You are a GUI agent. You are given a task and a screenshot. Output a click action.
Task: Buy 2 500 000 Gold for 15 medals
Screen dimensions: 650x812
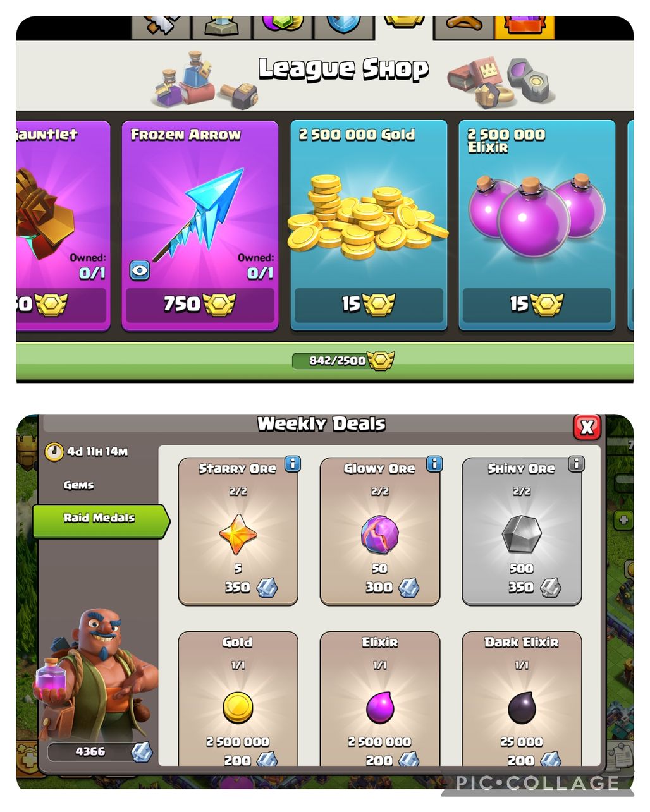point(369,305)
